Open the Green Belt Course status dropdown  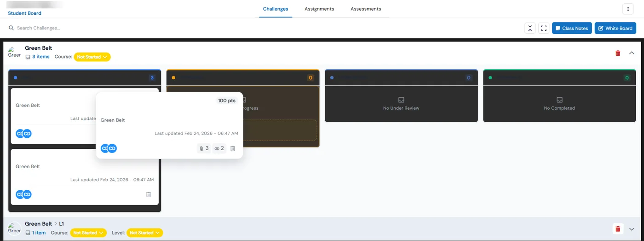pos(92,57)
